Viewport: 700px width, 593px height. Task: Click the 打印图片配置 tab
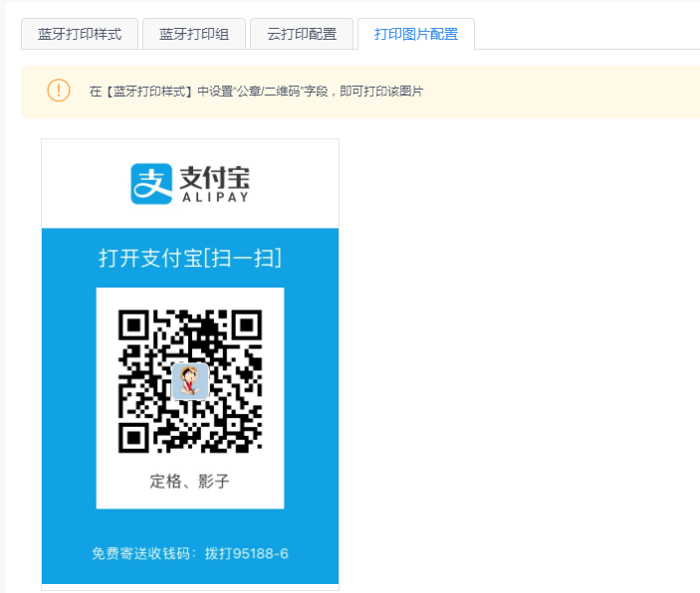pyautogui.click(x=416, y=34)
